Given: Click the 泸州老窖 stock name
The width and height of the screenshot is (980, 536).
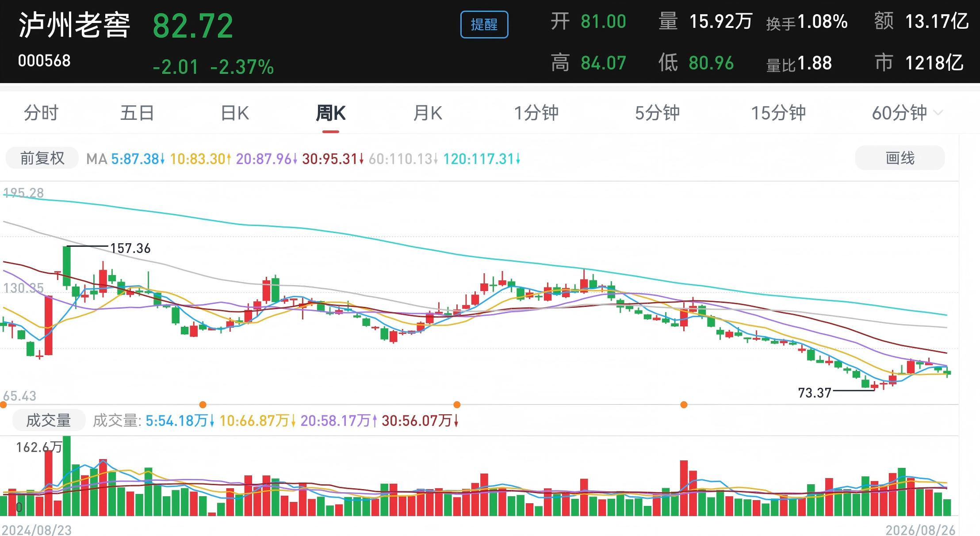Looking at the screenshot, I should (74, 25).
